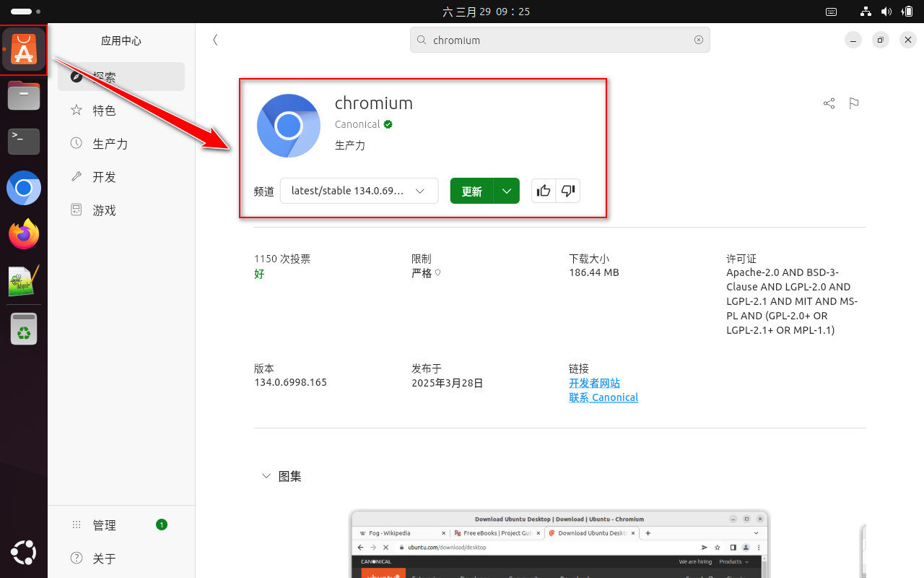Screen dimensions: 924x578
Task: Open the clock and calendar in top bar
Action: click(487, 12)
